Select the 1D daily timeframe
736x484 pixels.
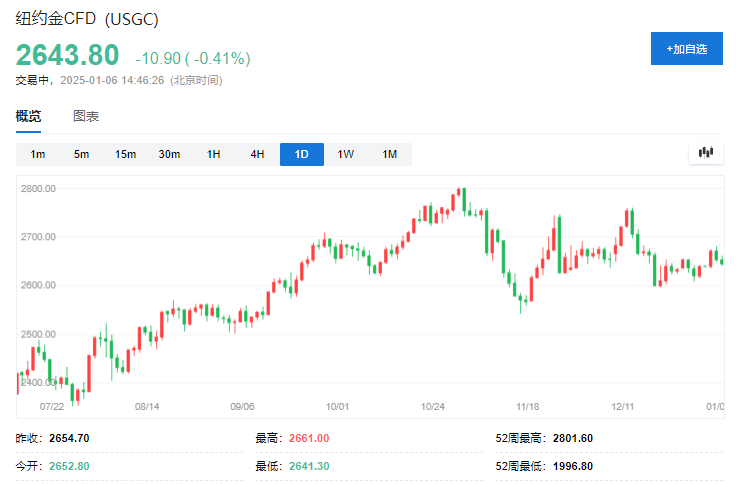point(301,154)
